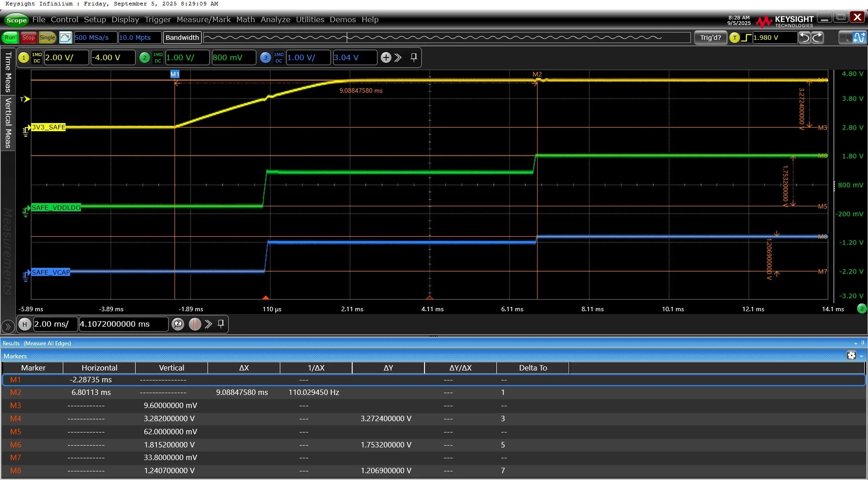The width and height of the screenshot is (868, 480).
Task: Click the green channel 2 grid indicator
Action: [x=862, y=309]
